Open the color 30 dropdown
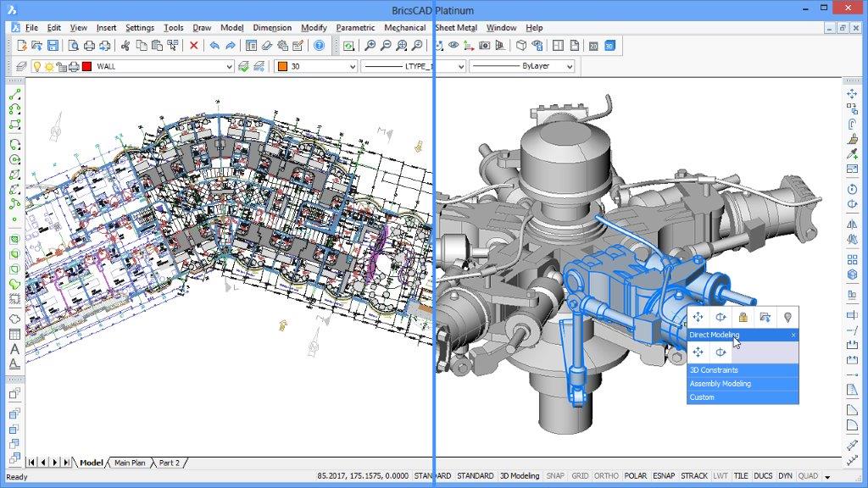 tap(352, 66)
